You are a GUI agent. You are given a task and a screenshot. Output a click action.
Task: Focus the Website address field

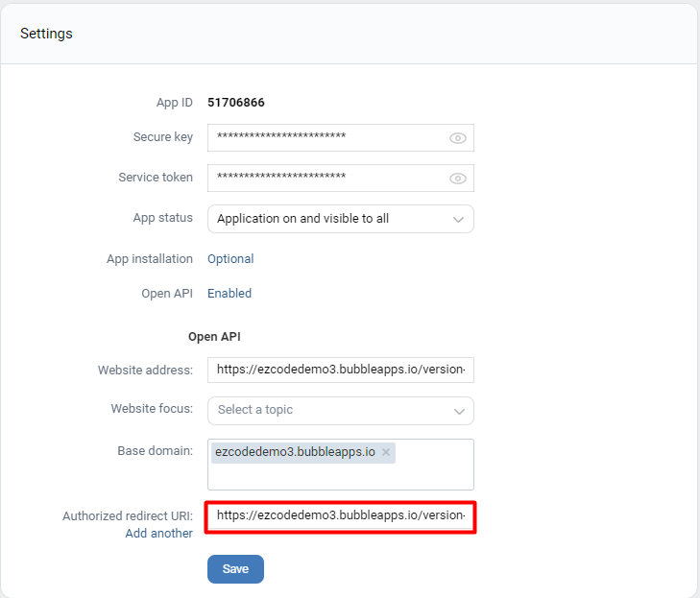point(341,370)
